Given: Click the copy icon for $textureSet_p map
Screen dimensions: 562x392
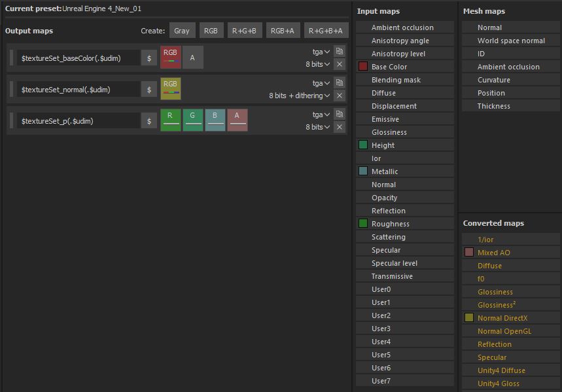Looking at the screenshot, I should (x=340, y=115).
